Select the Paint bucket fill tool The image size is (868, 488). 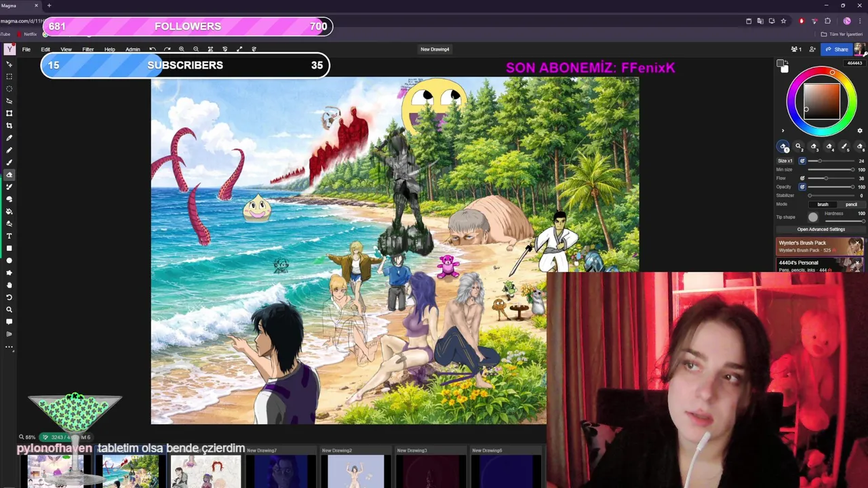tap(9, 211)
